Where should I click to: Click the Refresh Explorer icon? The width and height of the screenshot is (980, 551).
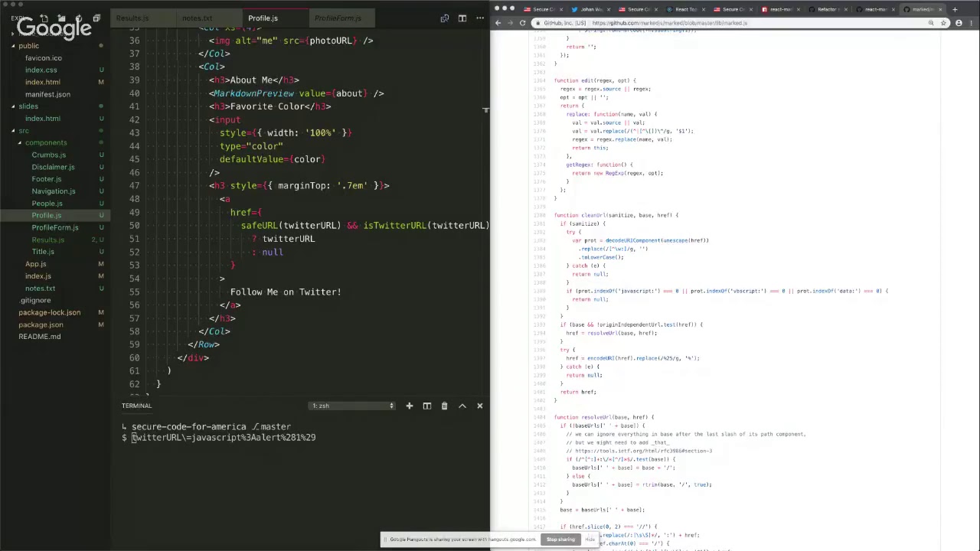(x=79, y=18)
